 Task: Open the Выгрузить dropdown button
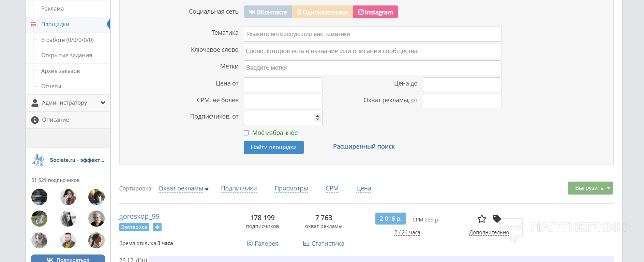[590, 188]
